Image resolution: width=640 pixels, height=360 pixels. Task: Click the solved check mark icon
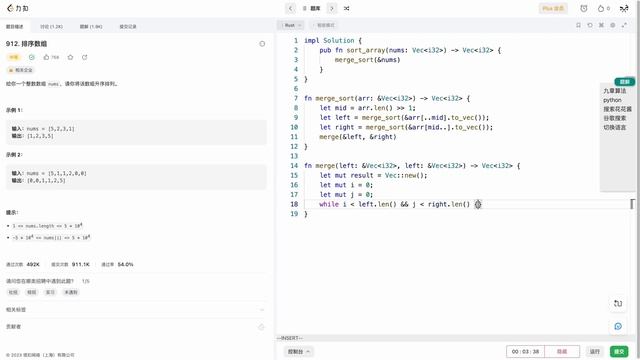31,57
